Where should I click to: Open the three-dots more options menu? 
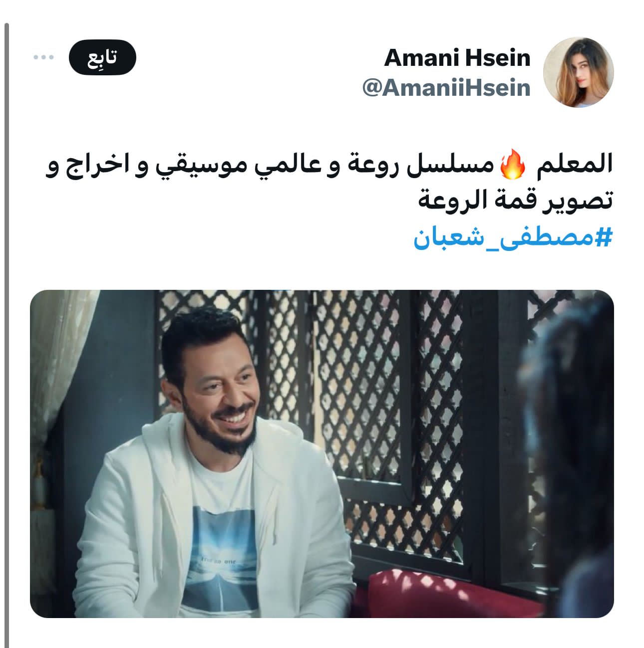pyautogui.click(x=43, y=57)
